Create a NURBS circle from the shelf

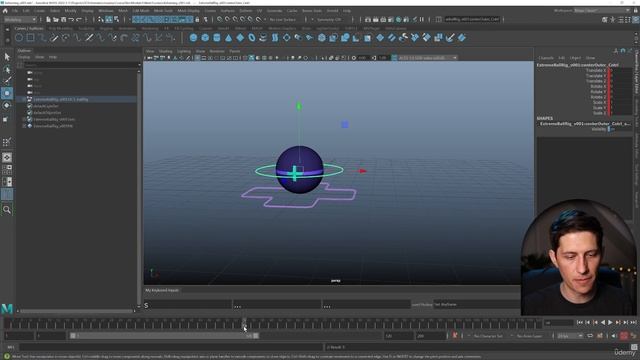(19, 38)
